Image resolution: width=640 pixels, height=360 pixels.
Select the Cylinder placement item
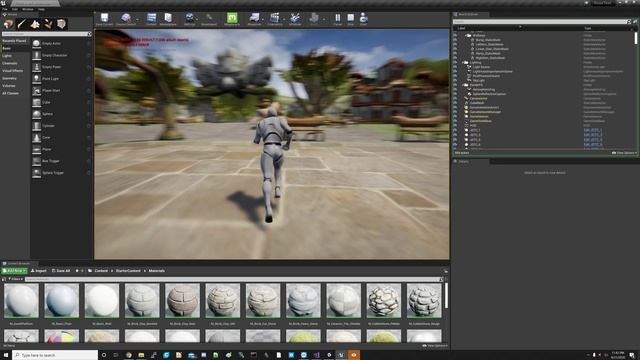(x=61, y=126)
